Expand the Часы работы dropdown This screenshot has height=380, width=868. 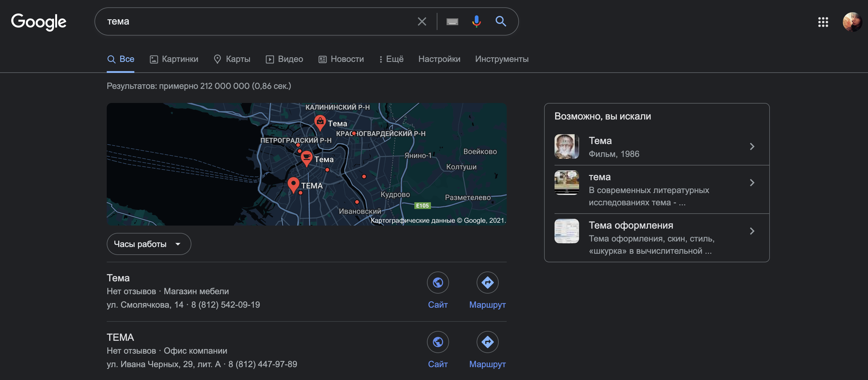148,244
